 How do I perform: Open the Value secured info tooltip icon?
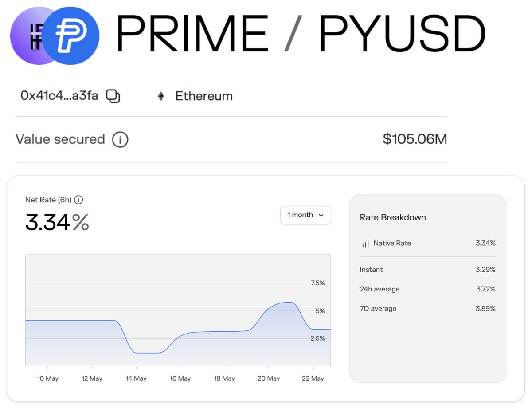[x=120, y=140]
